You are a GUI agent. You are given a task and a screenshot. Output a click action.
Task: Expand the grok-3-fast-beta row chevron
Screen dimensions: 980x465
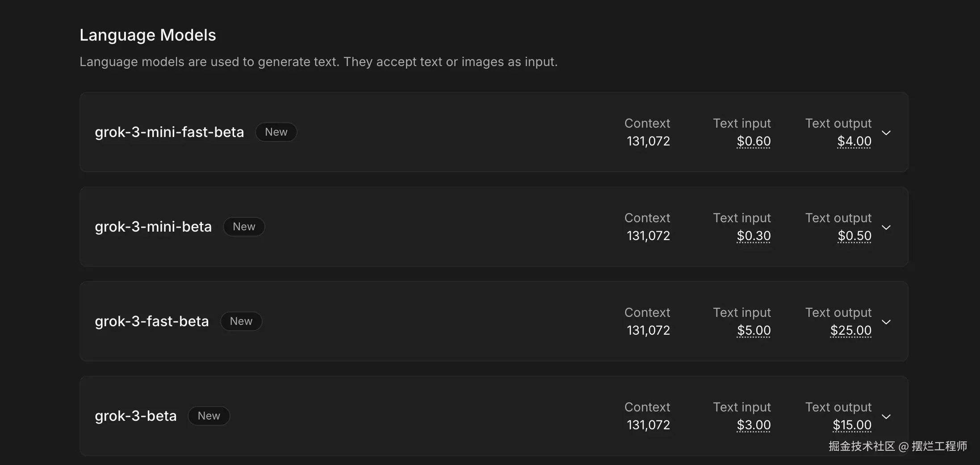pos(886,322)
